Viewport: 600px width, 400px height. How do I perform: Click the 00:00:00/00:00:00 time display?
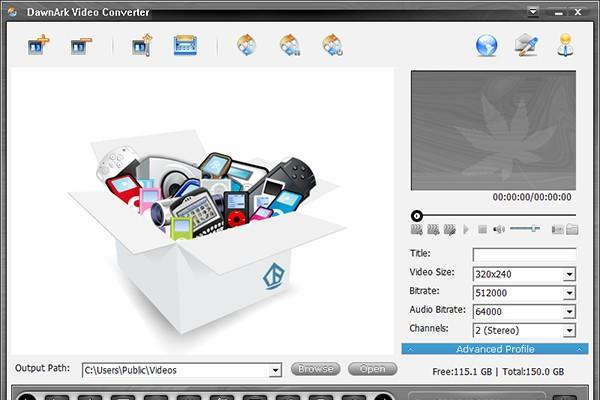point(532,197)
